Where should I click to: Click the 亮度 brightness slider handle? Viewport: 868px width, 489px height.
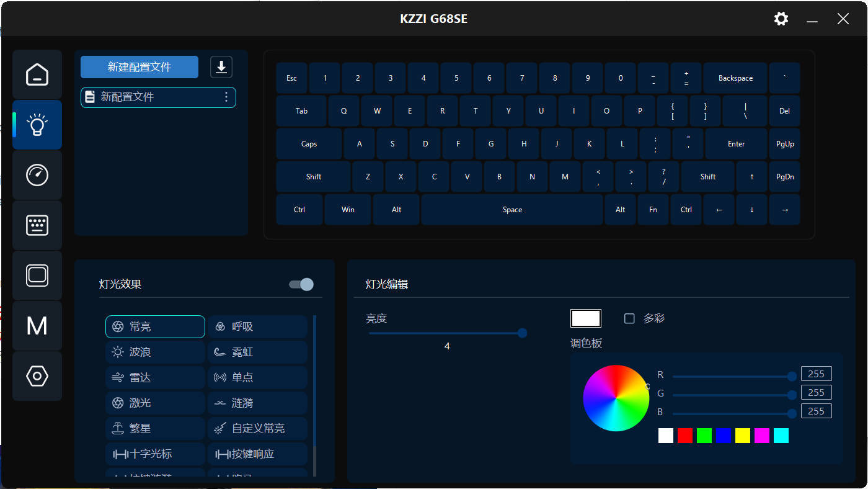522,333
